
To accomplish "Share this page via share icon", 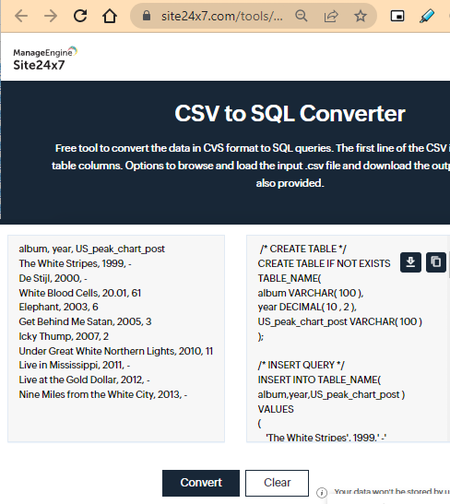I will 331,16.
